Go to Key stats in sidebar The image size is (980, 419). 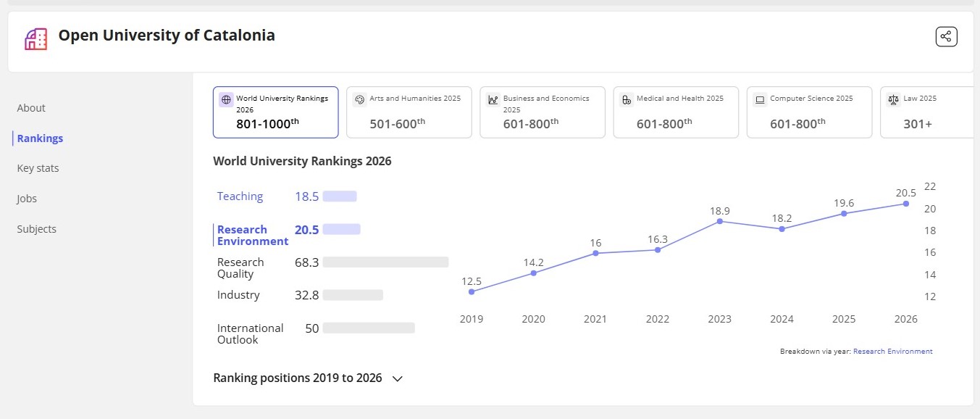38,168
